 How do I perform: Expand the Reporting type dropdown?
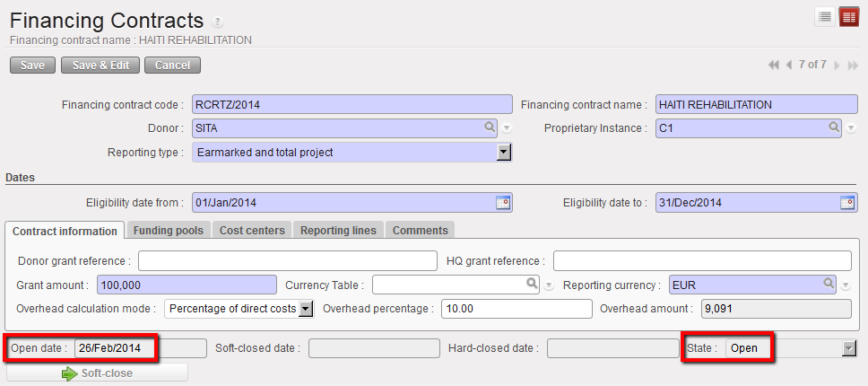coord(504,153)
